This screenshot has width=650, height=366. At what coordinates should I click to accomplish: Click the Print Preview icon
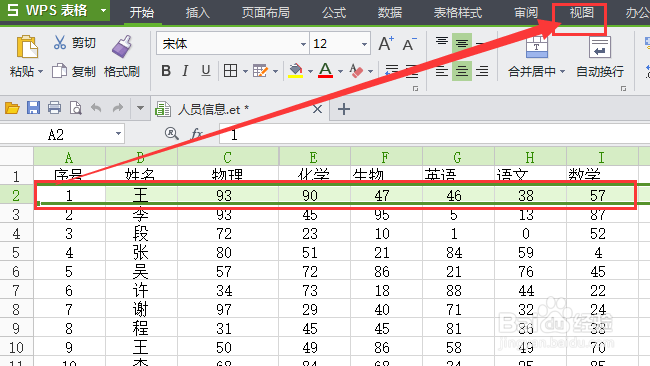click(x=75, y=108)
